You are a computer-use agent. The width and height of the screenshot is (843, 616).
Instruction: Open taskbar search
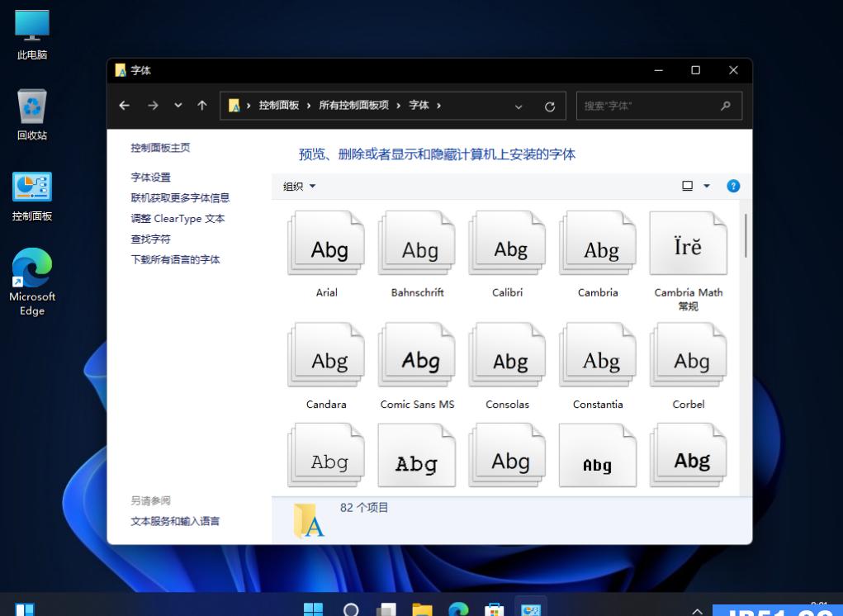(351, 609)
